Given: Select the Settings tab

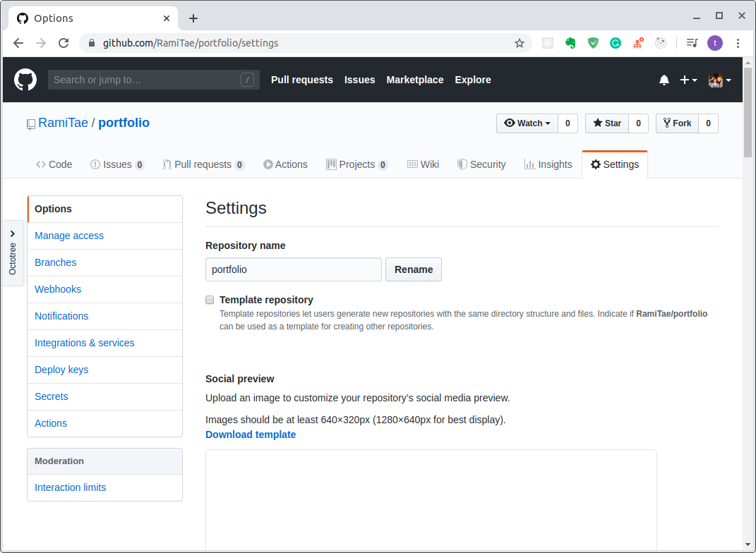Looking at the screenshot, I should point(615,164).
